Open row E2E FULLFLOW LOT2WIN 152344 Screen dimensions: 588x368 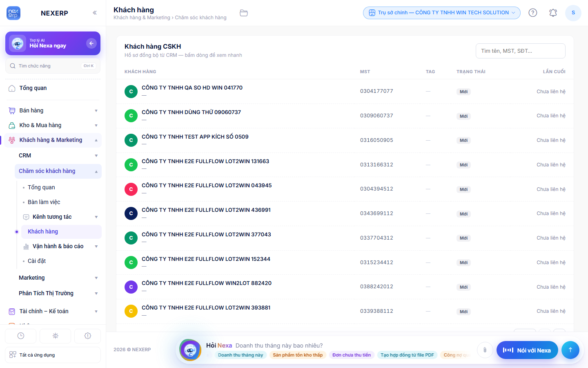pos(345,263)
